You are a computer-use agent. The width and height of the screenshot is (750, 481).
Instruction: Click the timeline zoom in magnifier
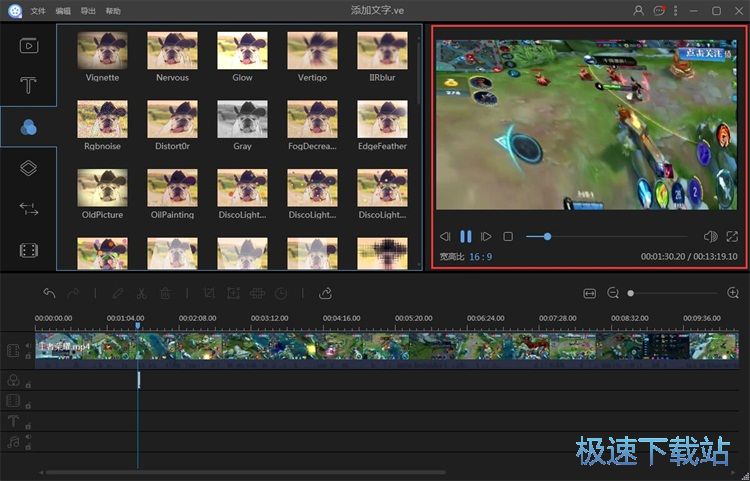(x=733, y=293)
